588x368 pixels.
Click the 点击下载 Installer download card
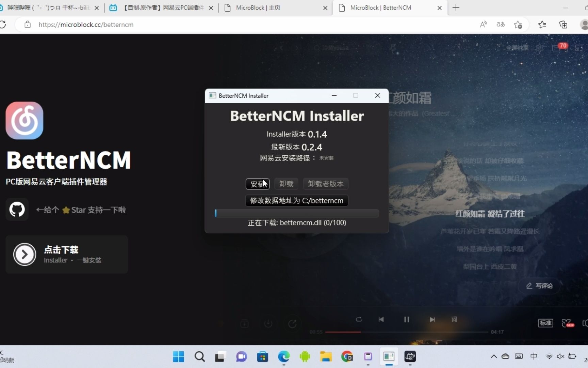[x=67, y=255]
